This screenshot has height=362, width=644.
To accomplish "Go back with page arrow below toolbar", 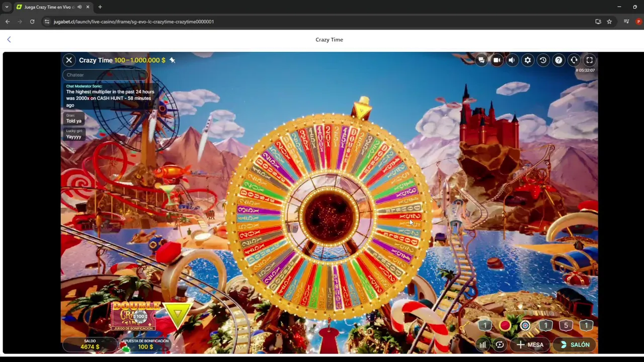I will point(9,39).
